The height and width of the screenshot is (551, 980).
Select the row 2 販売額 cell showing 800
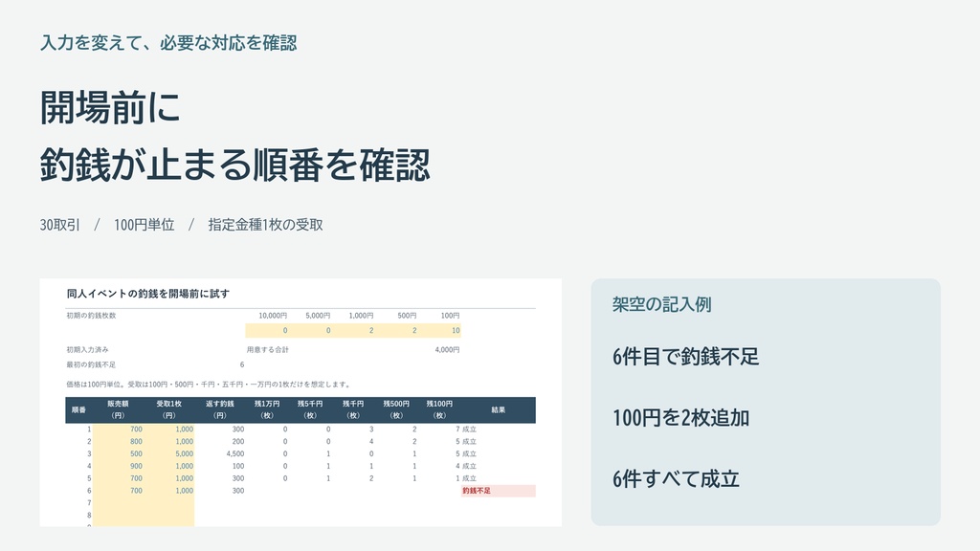[118, 442]
